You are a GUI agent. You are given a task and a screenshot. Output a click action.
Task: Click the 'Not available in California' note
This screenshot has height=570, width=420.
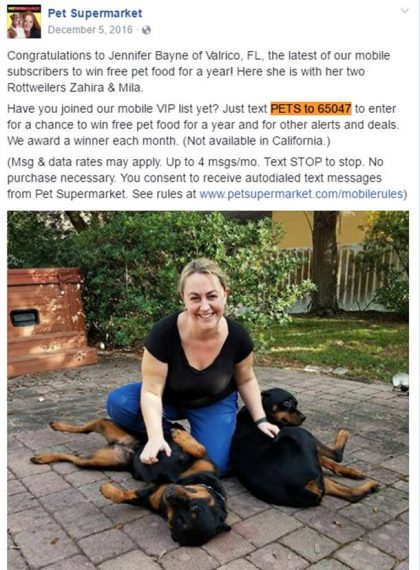[256, 141]
